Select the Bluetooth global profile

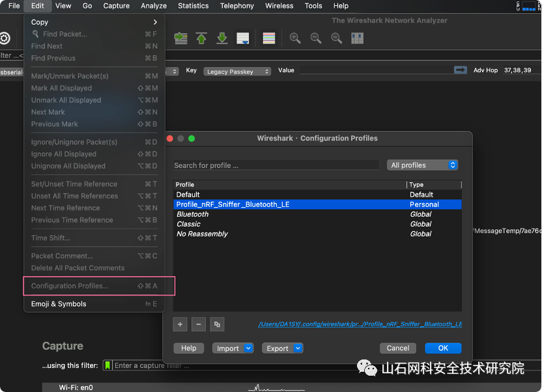point(317,214)
